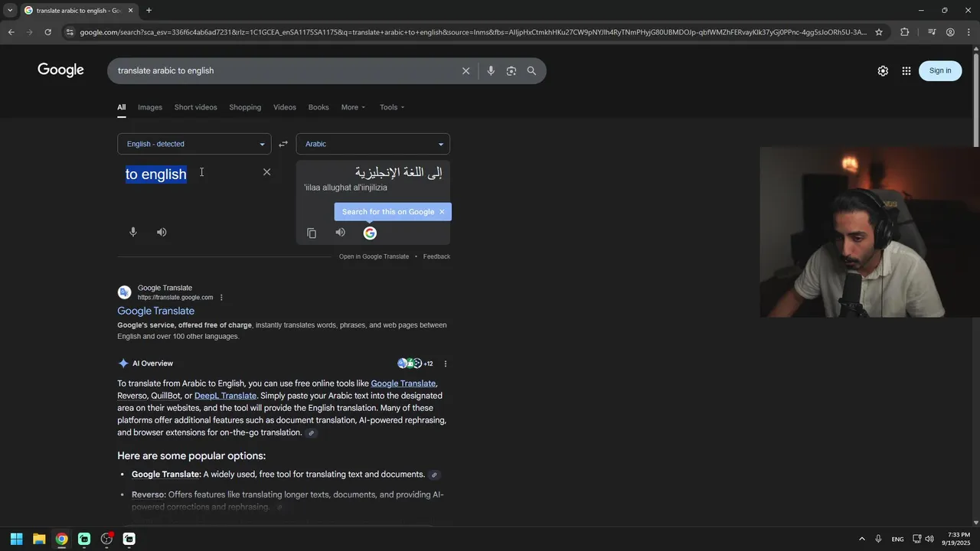Dismiss the 'Search for this on Google' tooltip
The height and width of the screenshot is (551, 980).
pos(442,212)
